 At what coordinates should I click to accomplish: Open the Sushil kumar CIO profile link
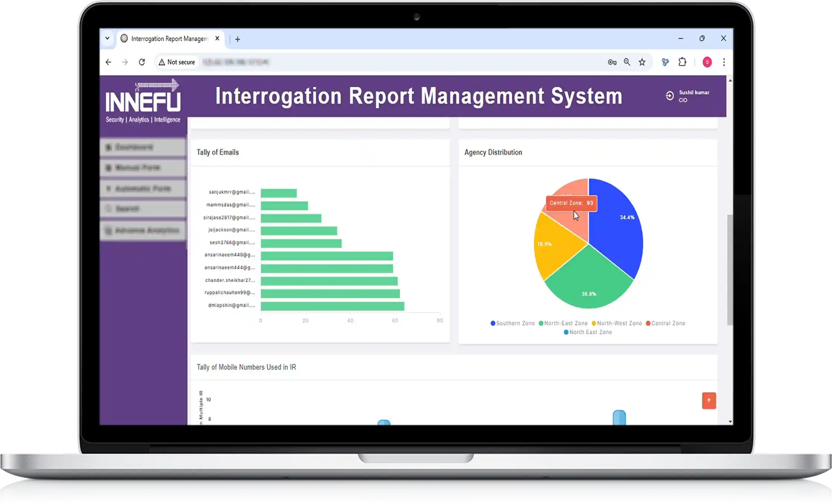pos(693,96)
